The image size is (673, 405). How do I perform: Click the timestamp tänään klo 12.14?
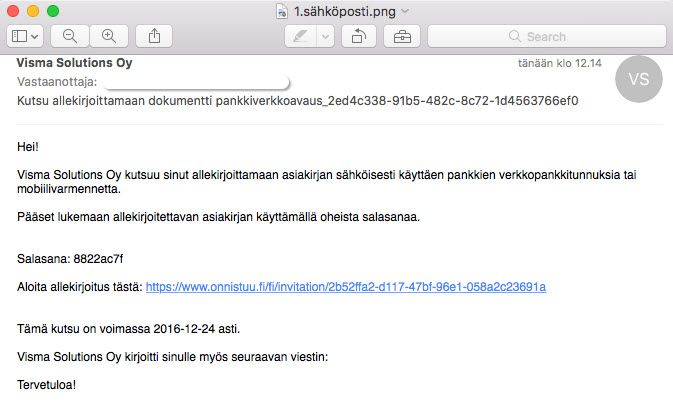[558, 64]
